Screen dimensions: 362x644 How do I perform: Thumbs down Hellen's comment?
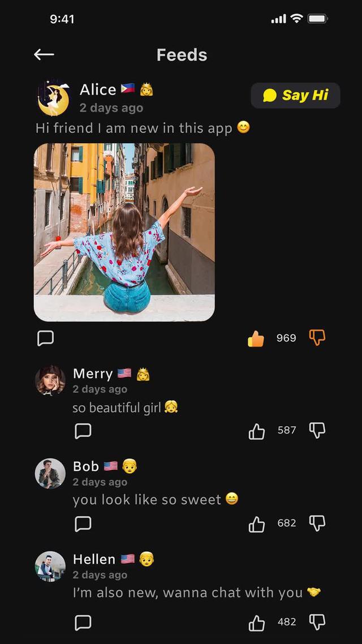coord(317,622)
